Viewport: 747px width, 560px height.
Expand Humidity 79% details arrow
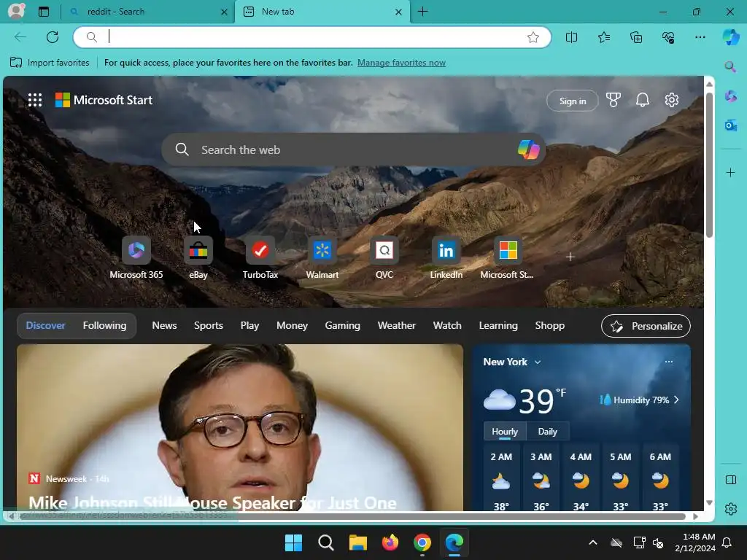pyautogui.click(x=676, y=400)
